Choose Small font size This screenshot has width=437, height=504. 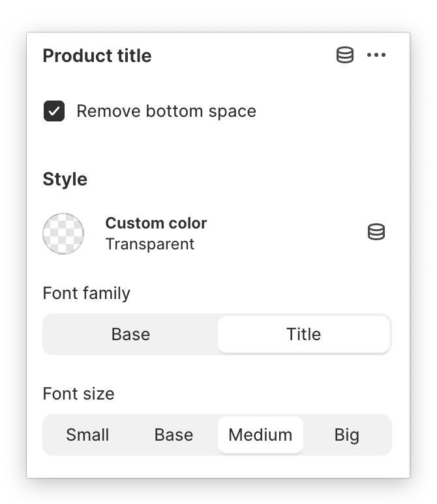point(87,435)
